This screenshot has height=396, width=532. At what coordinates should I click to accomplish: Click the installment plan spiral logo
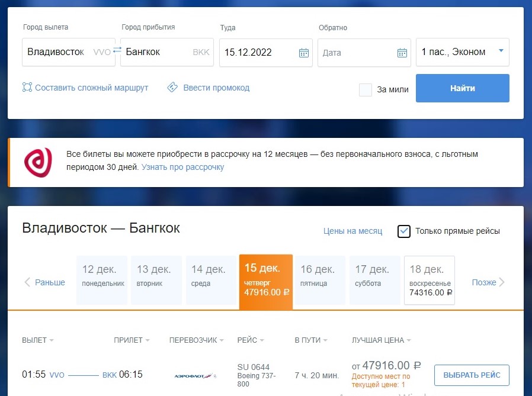tap(38, 162)
